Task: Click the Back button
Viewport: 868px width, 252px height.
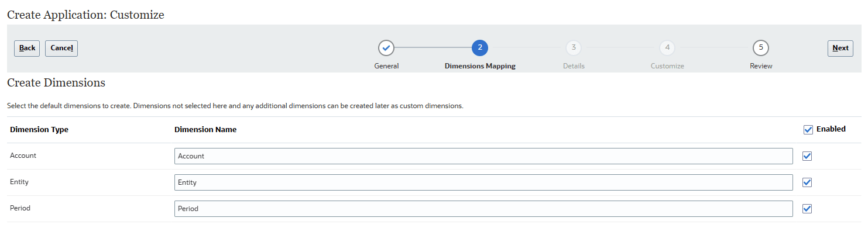Action: coord(27,49)
